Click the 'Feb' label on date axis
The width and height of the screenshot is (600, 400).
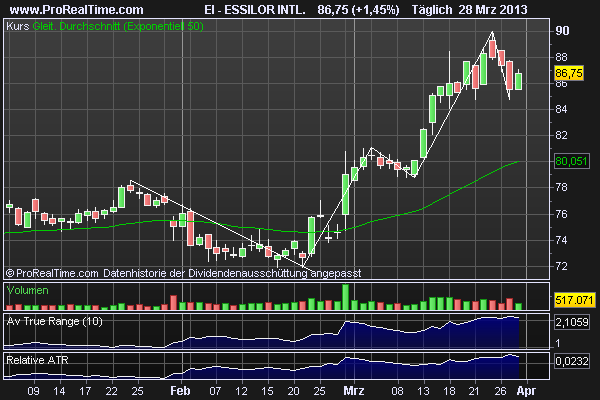(180, 391)
